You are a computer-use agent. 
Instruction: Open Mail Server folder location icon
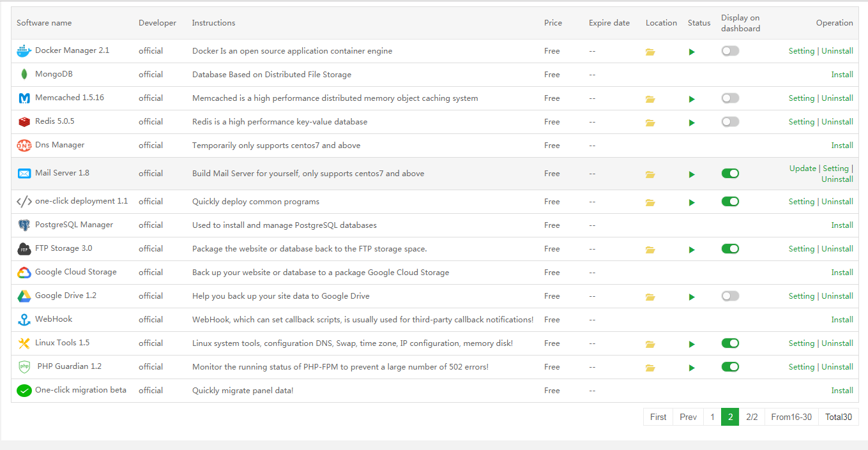tap(650, 174)
